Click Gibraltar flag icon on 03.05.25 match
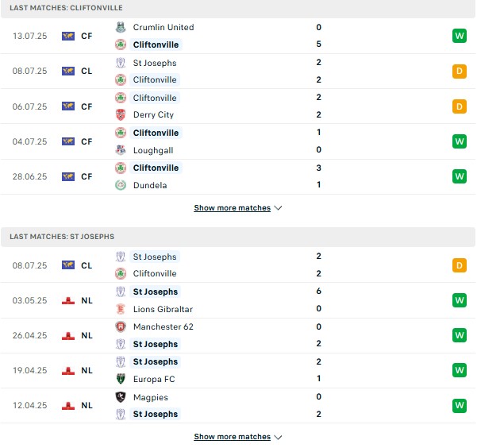 [x=68, y=300]
